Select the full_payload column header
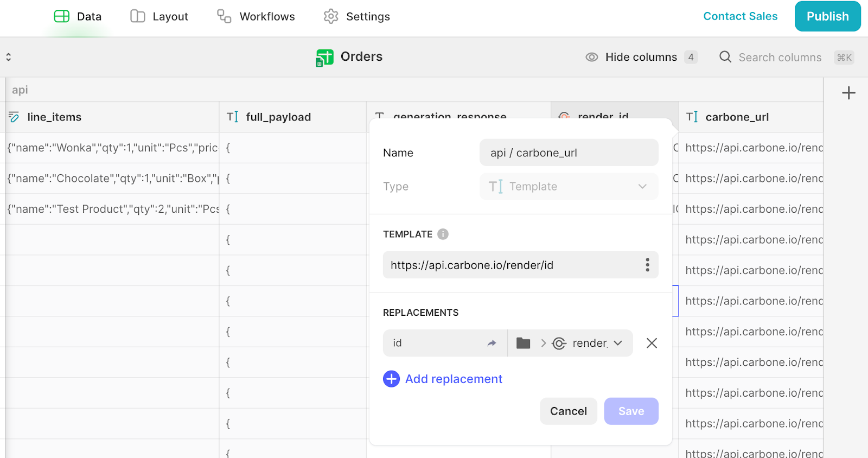 293,117
